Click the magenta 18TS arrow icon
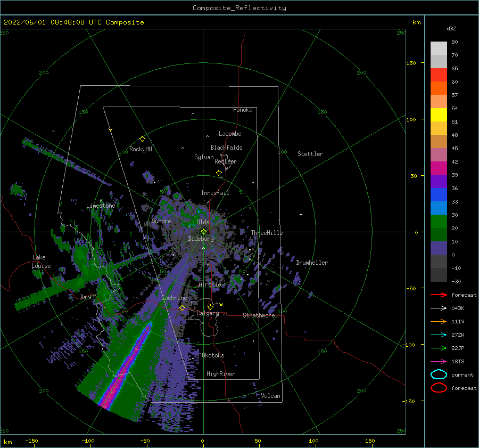The height and width of the screenshot is (448, 479). (439, 362)
